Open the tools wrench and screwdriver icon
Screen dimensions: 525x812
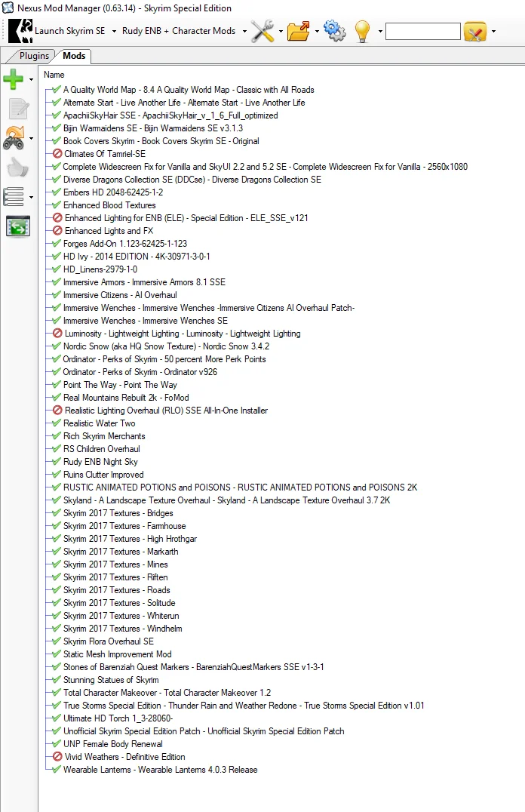click(x=262, y=31)
